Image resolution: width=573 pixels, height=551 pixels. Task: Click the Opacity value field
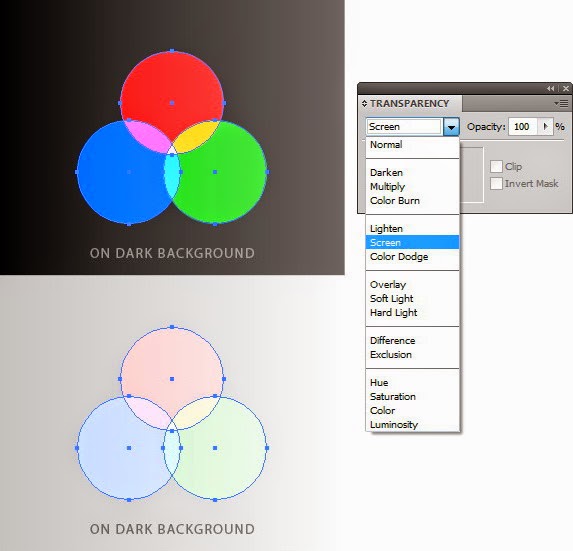tap(523, 127)
